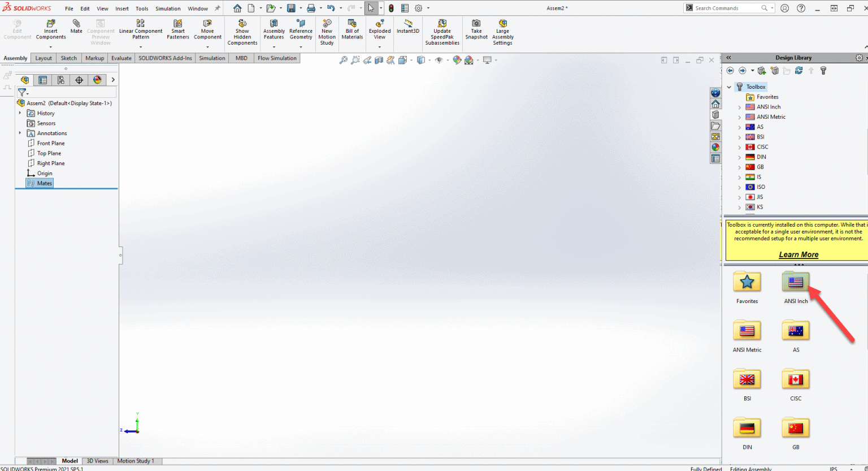868x471 pixels.
Task: Open the Tools menu
Action: pos(142,8)
